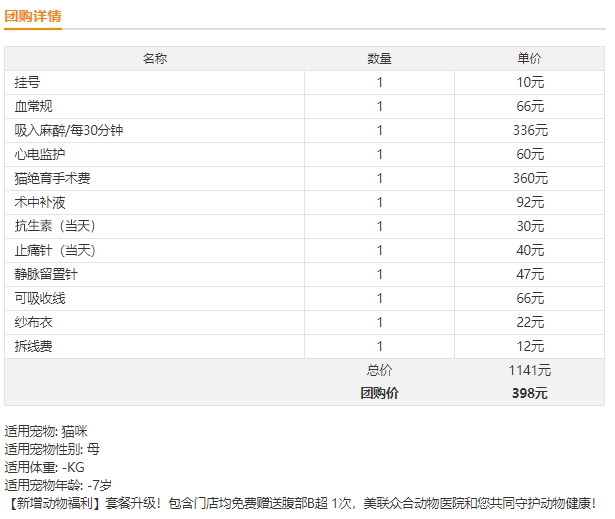
Task: Click the 可吸收线 item
Action: [40, 299]
